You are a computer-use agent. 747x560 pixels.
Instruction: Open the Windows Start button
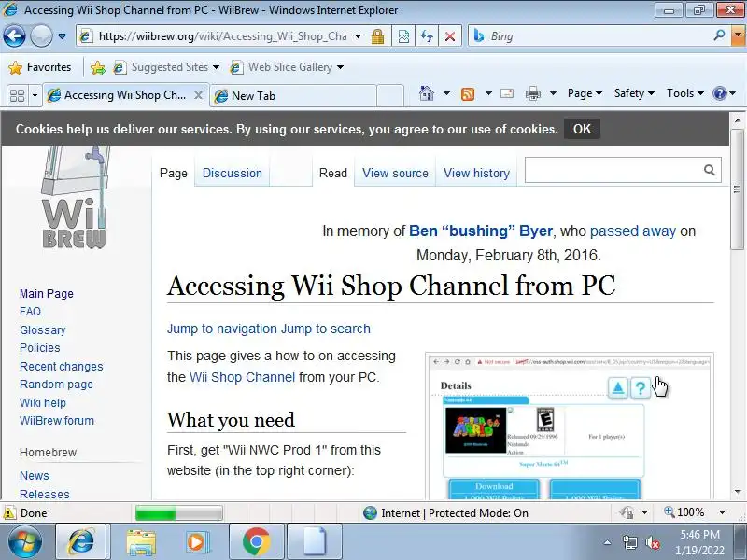tap(24, 541)
